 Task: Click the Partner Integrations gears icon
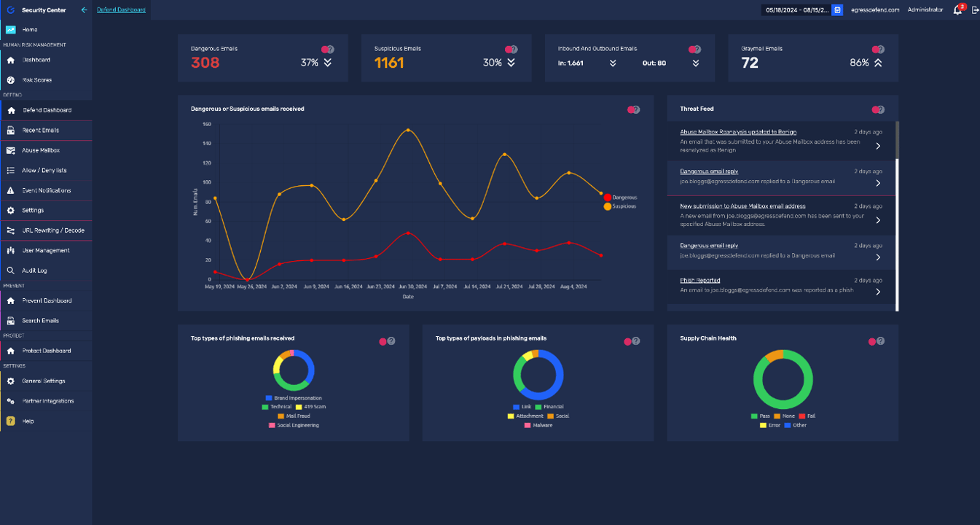(x=11, y=401)
